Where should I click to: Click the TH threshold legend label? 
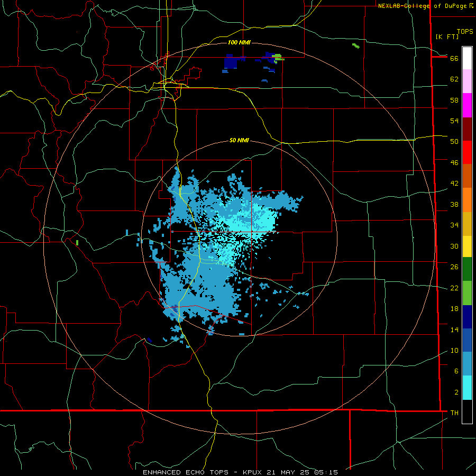click(454, 413)
